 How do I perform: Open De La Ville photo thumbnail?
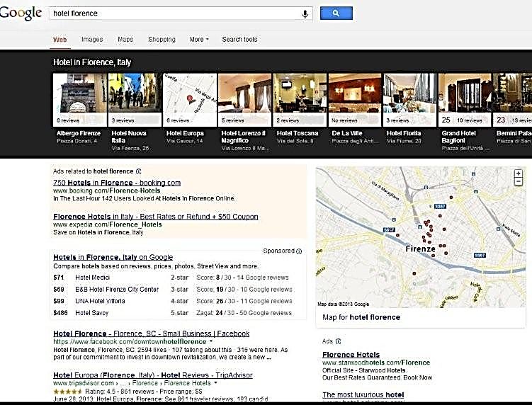(355, 100)
